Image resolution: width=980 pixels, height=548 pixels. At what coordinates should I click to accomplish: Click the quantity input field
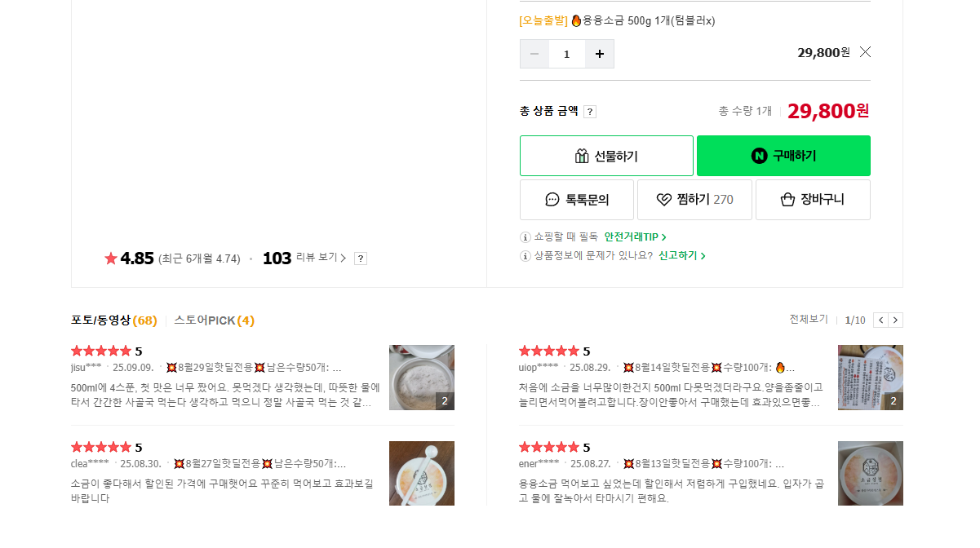tap(567, 54)
